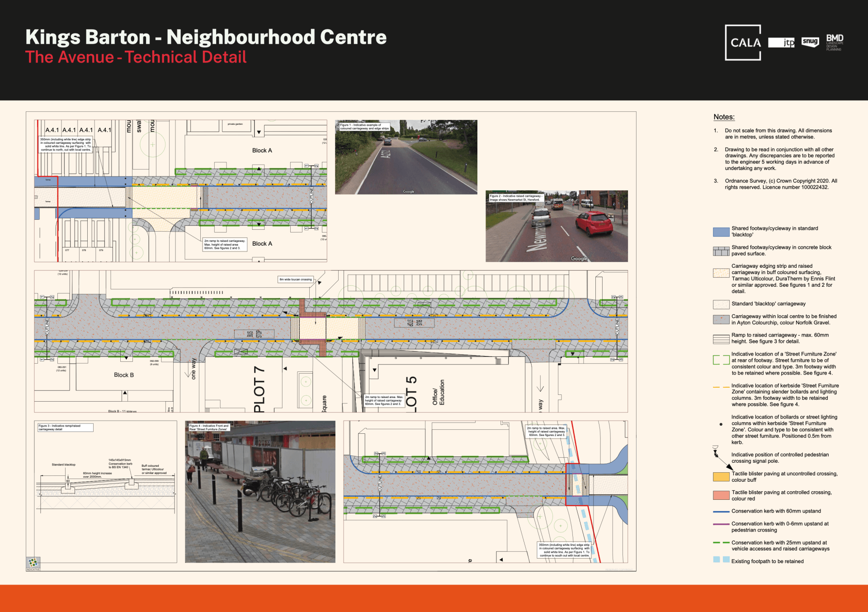Open the Figure 1 A272 road photo
Viewport: 868px width, 612px height.
[x=406, y=157]
